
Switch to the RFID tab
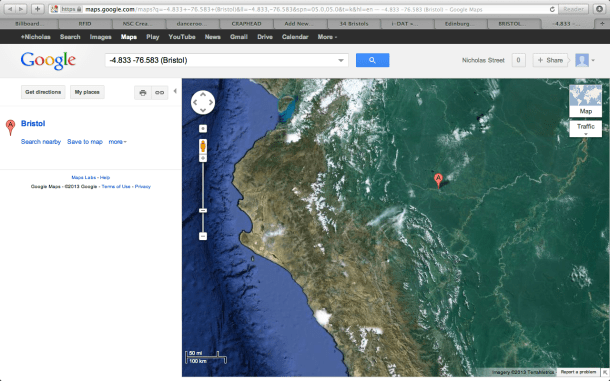85,24
